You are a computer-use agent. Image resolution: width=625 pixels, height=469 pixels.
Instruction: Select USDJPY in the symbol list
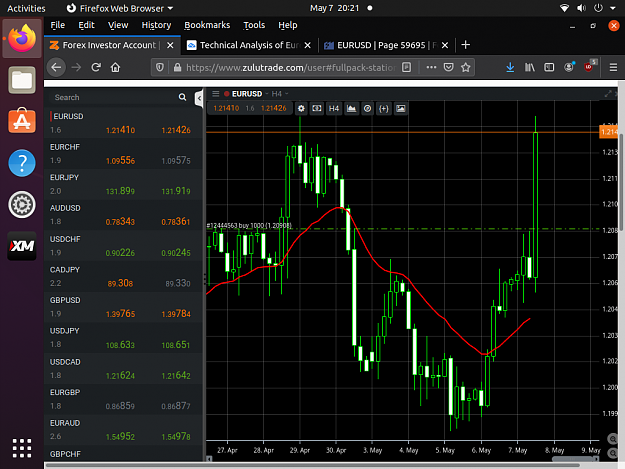pos(124,338)
